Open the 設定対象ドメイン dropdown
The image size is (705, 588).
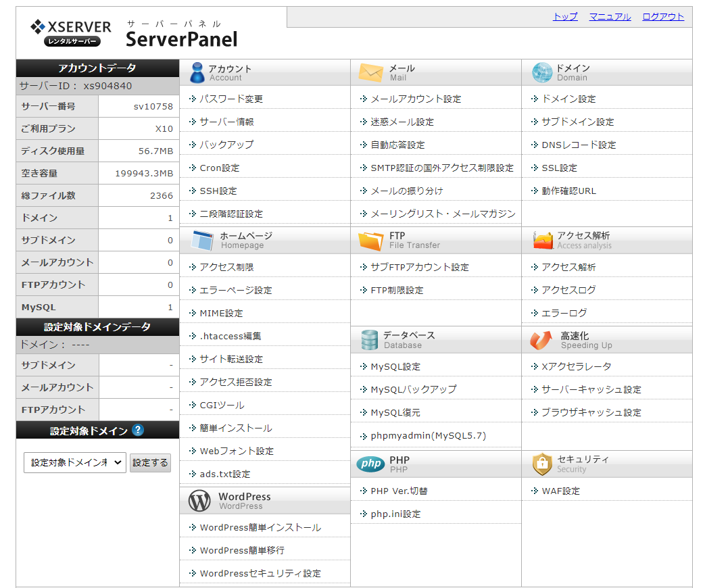pyautogui.click(x=74, y=462)
